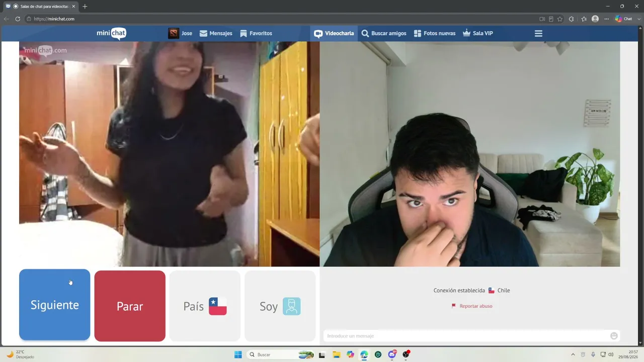The width and height of the screenshot is (644, 362).
Task: Open the browser profile avatar
Action: click(595, 19)
